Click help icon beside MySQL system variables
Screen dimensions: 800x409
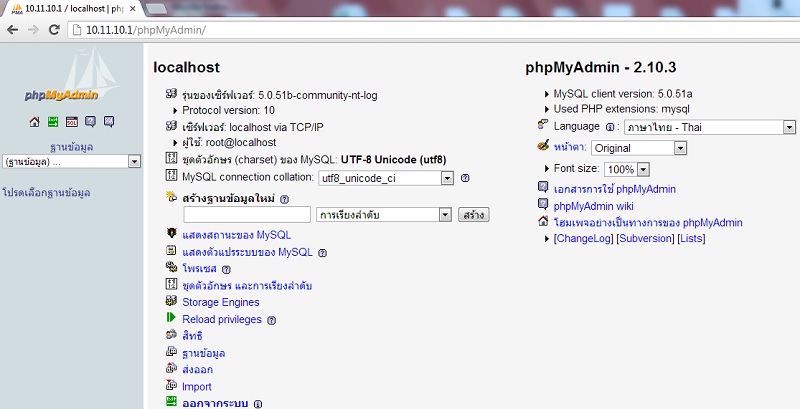tap(322, 253)
